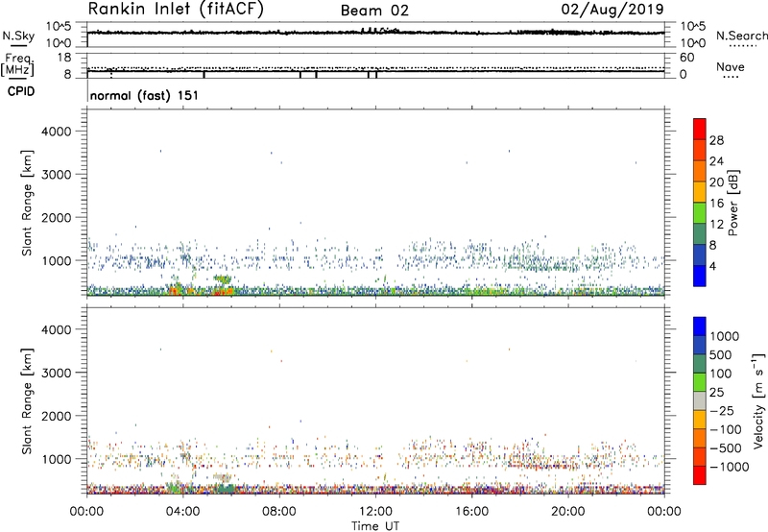Screen dimensions: 768x532
Task: Click the 'Beam 02' label
Action: (x=374, y=11)
